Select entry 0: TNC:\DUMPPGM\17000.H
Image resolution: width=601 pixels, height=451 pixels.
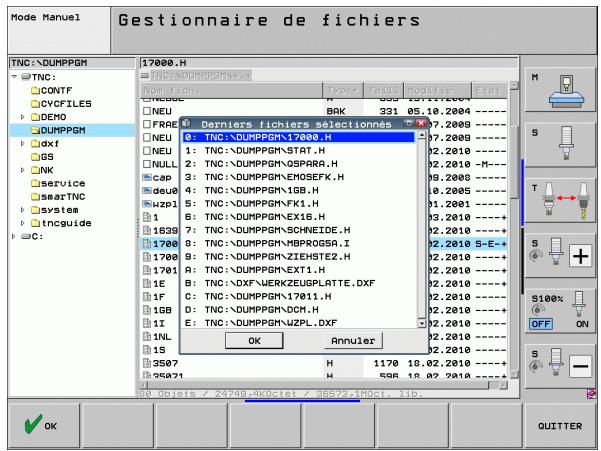pyautogui.click(x=299, y=137)
